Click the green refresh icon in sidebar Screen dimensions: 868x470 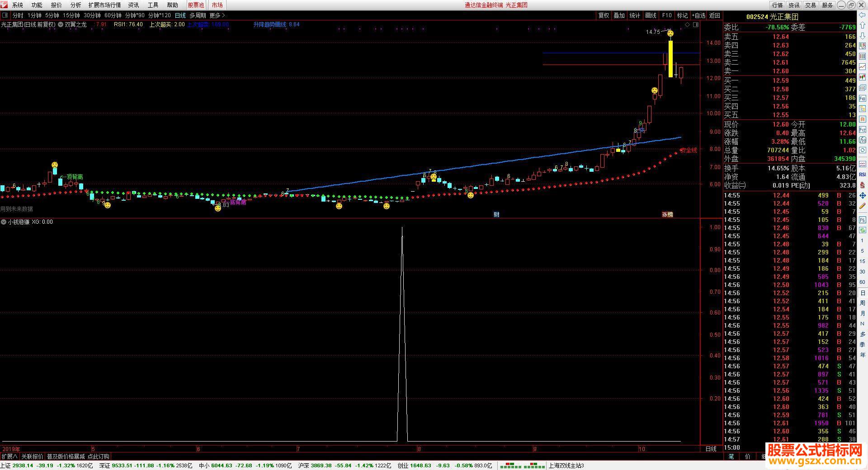863,230
